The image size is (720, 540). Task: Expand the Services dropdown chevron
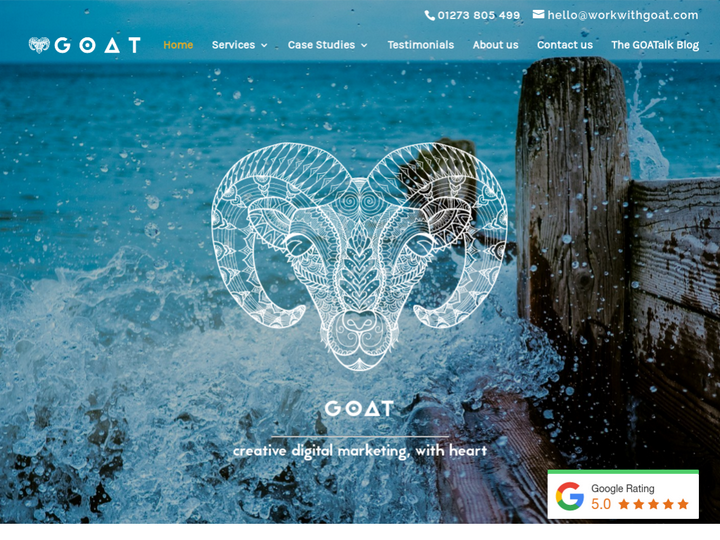click(x=264, y=45)
